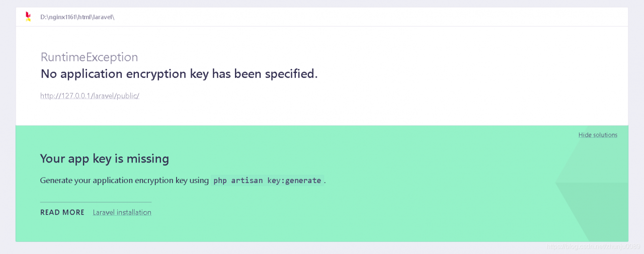This screenshot has width=644, height=254.
Task: Open the http://127.0.0.1/laravel/public/ link
Action: [90, 96]
